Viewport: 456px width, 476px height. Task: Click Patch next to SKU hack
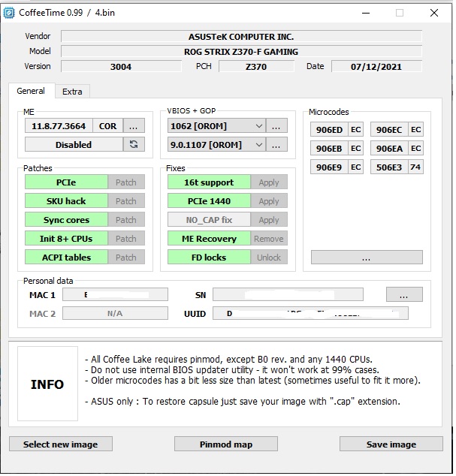point(126,201)
